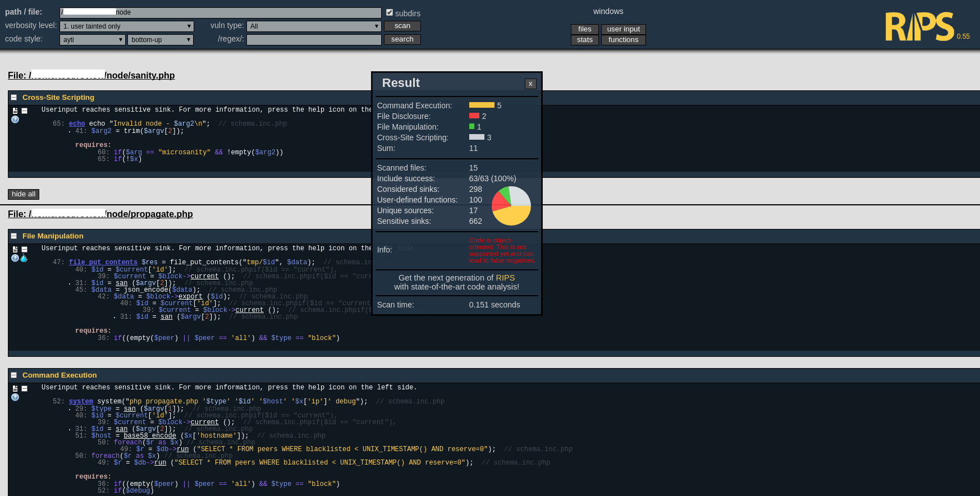Minimize the echo finding in Cross-Site Scripting
980x496 pixels.
(x=24, y=111)
